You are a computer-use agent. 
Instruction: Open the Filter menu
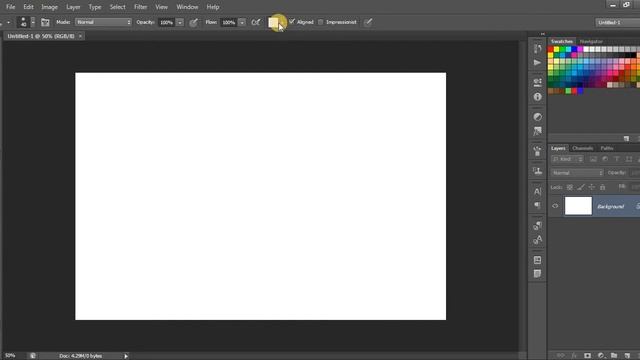coord(140,7)
